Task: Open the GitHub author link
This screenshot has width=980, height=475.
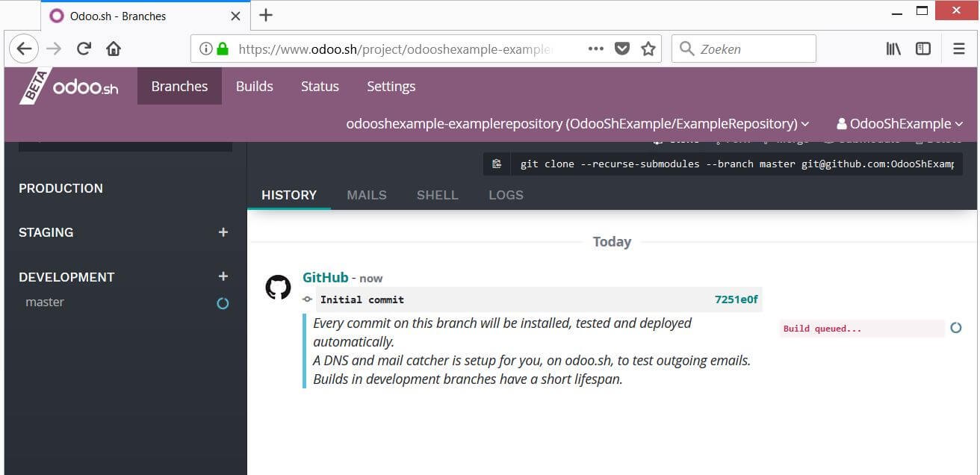Action: pos(325,277)
